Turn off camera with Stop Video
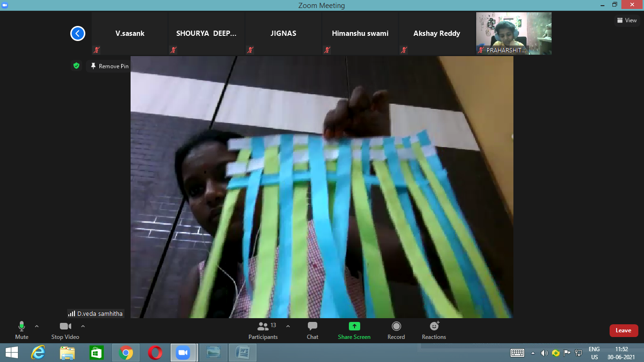 65,330
